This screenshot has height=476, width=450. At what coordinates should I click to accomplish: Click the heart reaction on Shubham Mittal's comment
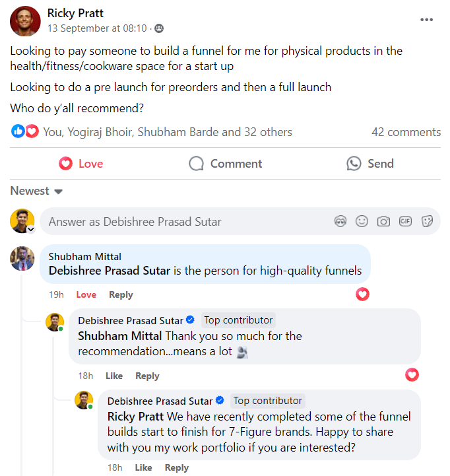coord(362,294)
